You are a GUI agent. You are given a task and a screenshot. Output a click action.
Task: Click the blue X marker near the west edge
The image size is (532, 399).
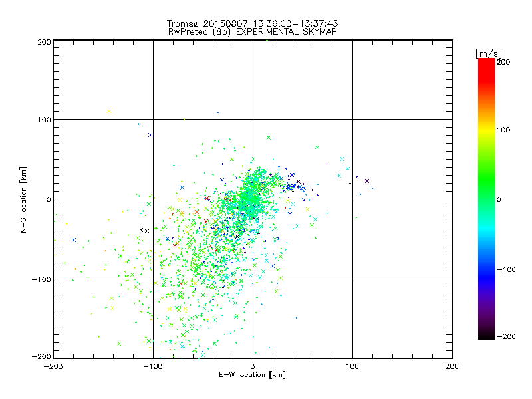pyautogui.click(x=74, y=240)
